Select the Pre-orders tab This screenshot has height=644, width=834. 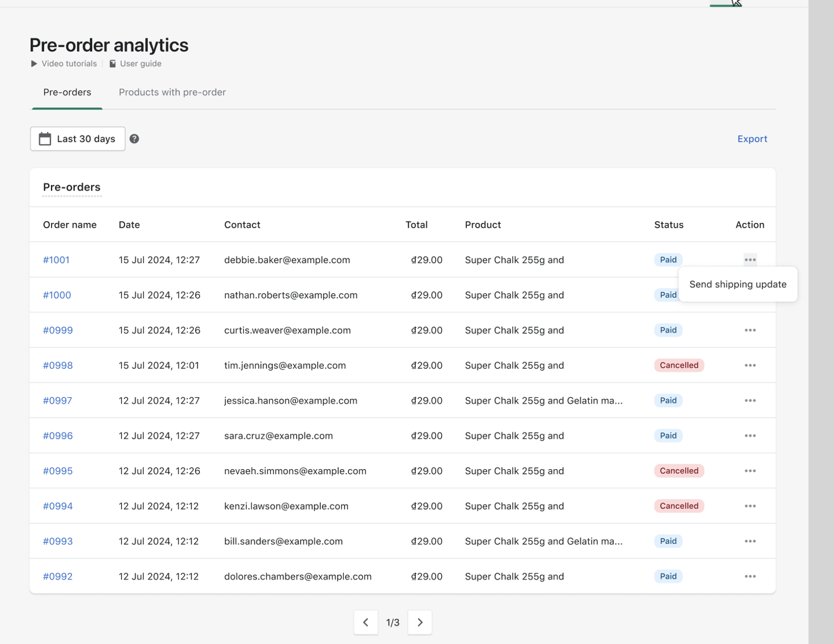67,92
